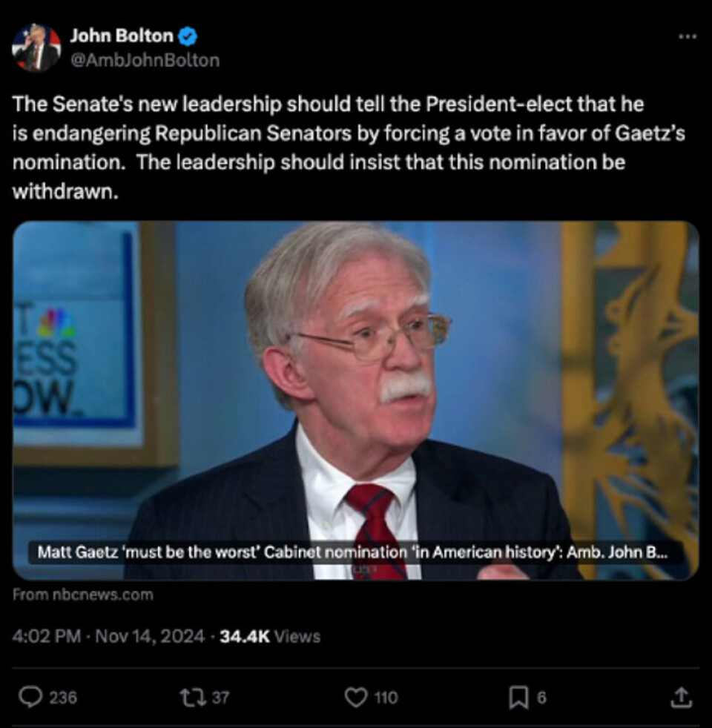This screenshot has height=728, width=712.
Task: Visit the @AmbJohnBolton handle
Action: 145,60
